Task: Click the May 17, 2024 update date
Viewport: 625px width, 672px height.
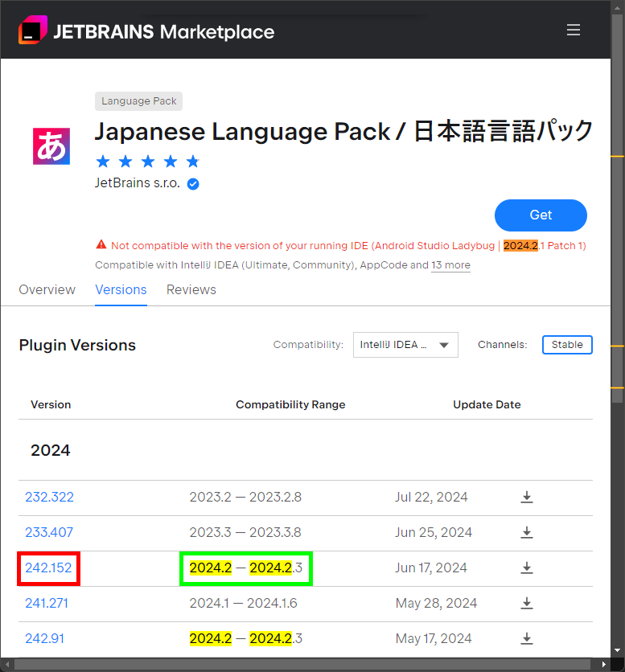Action: coord(434,638)
